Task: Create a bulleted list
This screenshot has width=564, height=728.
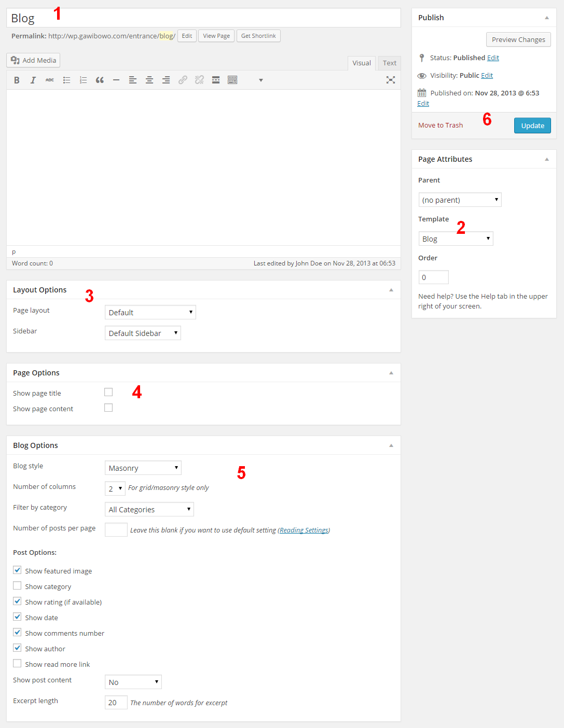Action: [66, 80]
